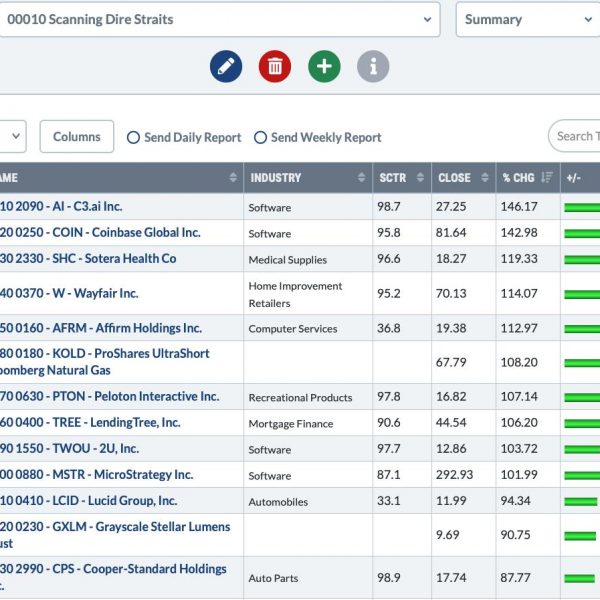Sort by the INDUSTRY column arrows
This screenshot has width=600, height=600.
coord(361,178)
